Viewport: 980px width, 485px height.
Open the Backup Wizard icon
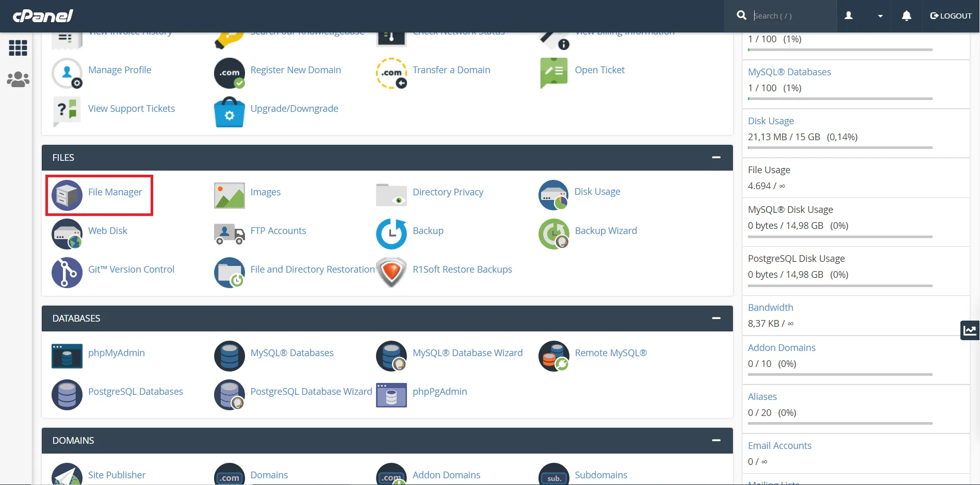coord(554,234)
